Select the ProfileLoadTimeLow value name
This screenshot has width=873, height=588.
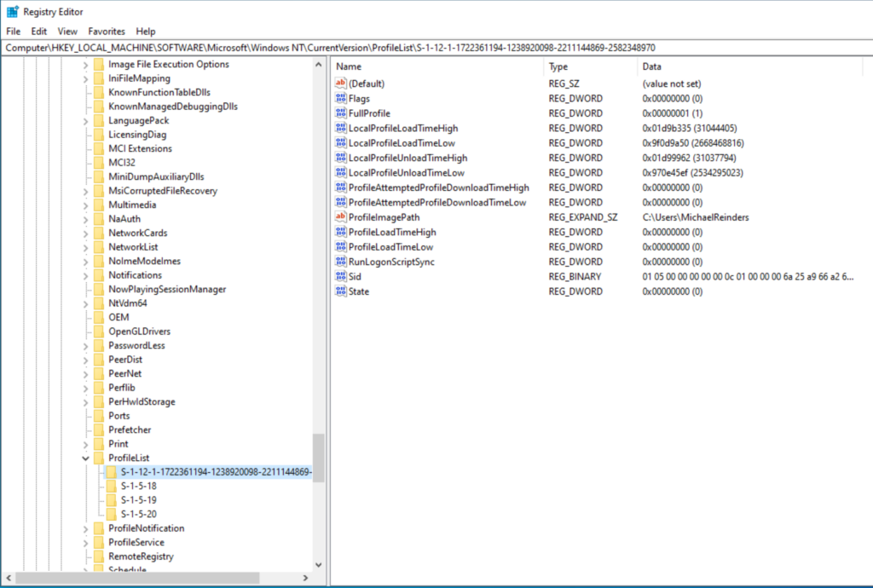(390, 247)
